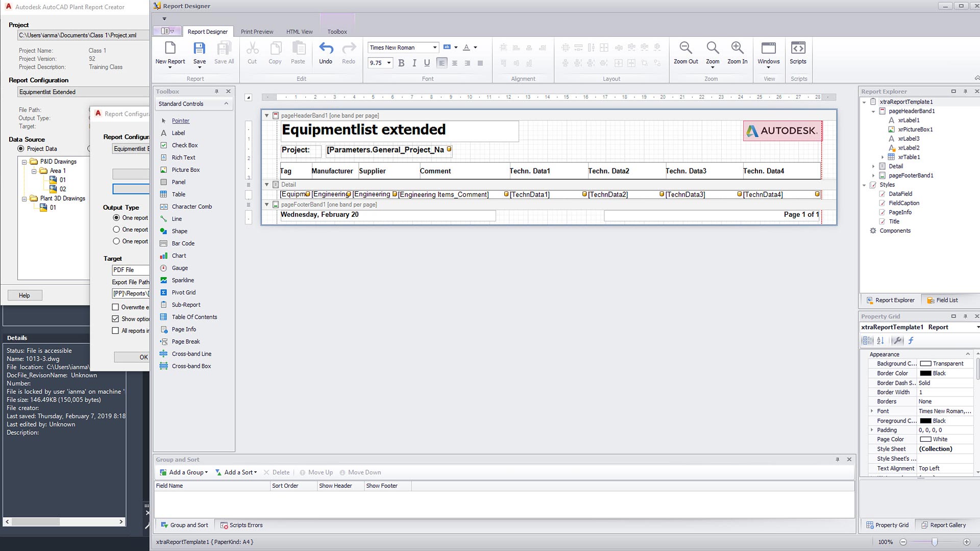The height and width of the screenshot is (551, 980).
Task: Select the Project Data radio button
Action: click(21, 148)
